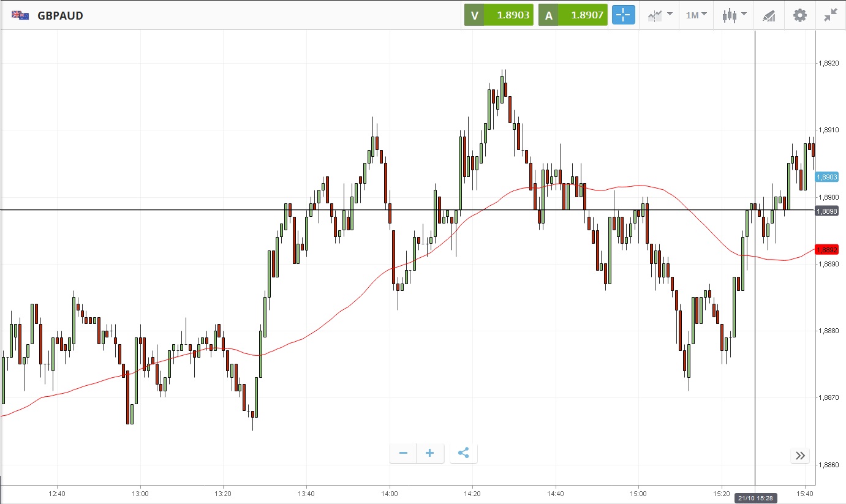The height and width of the screenshot is (504, 846).
Task: Collapse the chart from full screen
Action: [x=831, y=15]
